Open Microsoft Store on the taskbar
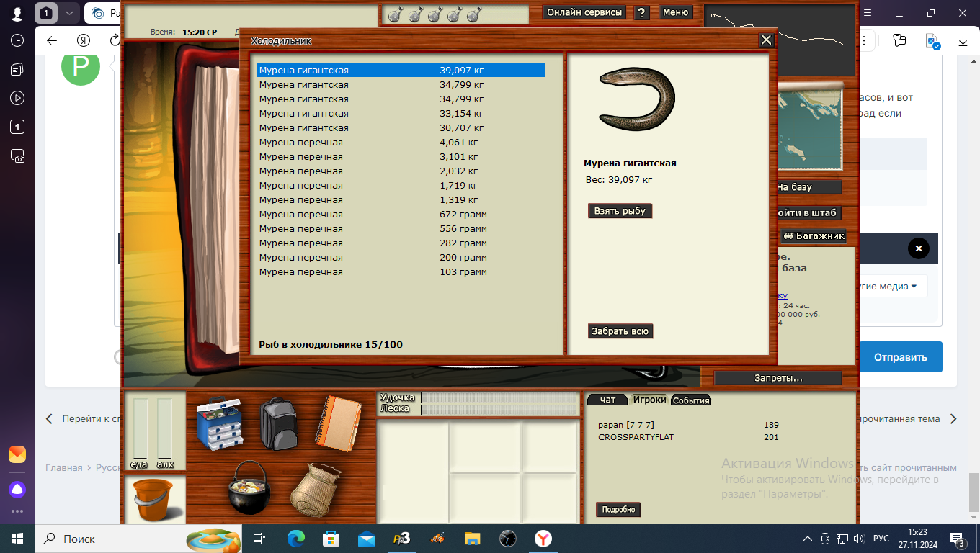Image resolution: width=980 pixels, height=553 pixels. (x=331, y=539)
